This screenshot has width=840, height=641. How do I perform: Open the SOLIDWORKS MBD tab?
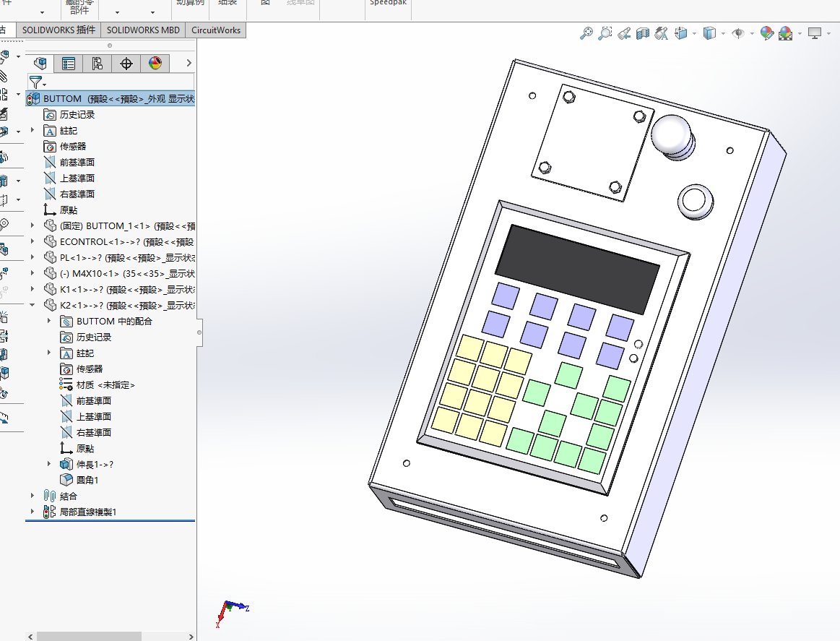coord(143,30)
